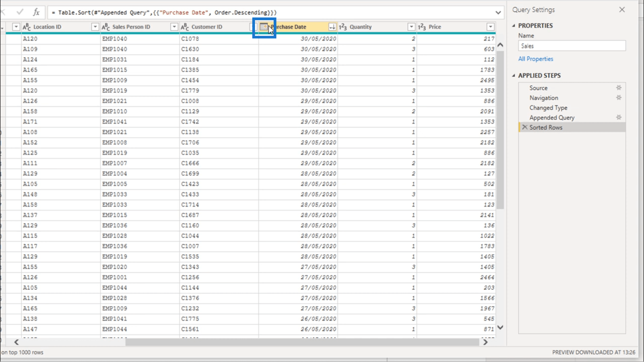The height and width of the screenshot is (362, 644).
Task: Click the horizontal scrollbar thumb
Action: pos(302,342)
